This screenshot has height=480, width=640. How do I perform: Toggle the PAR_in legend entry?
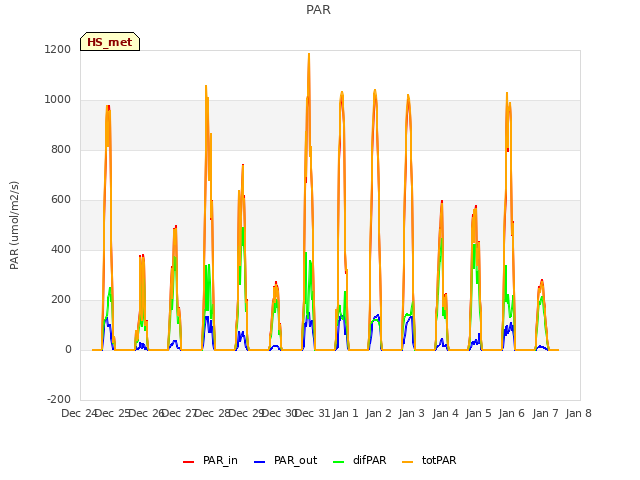(210, 460)
